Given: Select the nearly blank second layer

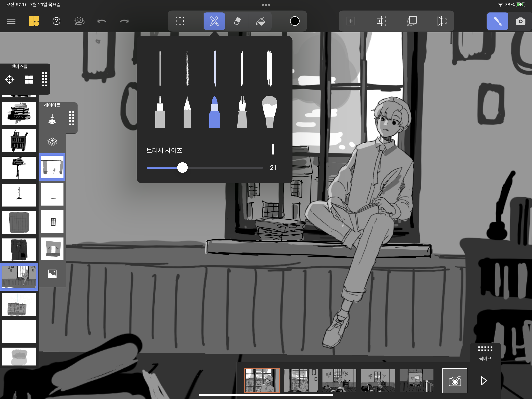Looking at the screenshot, I should tap(52, 194).
